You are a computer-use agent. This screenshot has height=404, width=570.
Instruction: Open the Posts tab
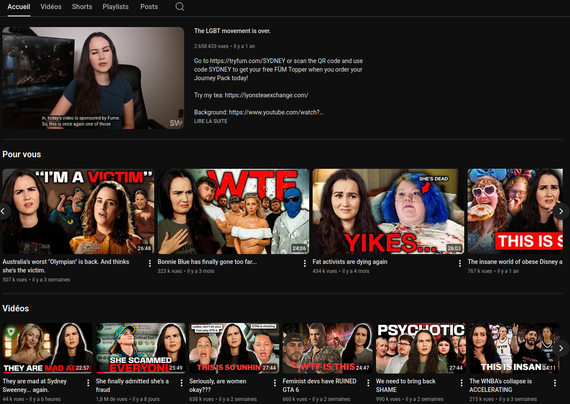(149, 7)
